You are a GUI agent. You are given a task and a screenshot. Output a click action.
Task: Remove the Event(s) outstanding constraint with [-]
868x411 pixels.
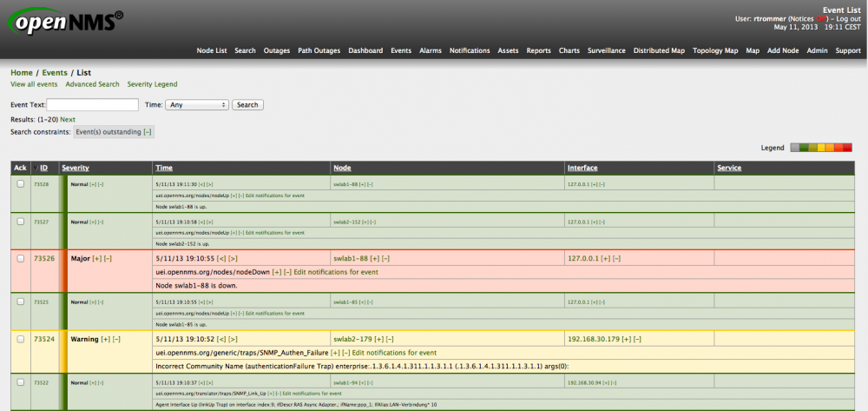[x=148, y=132]
